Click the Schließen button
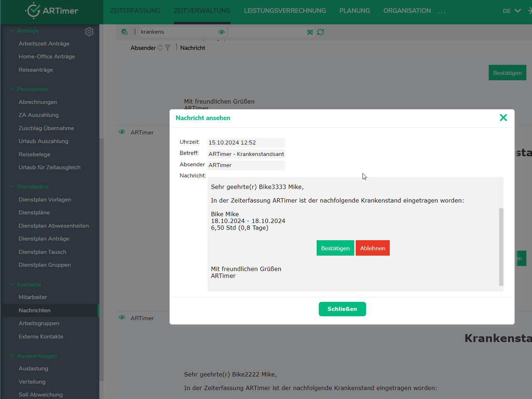 pyautogui.click(x=342, y=309)
